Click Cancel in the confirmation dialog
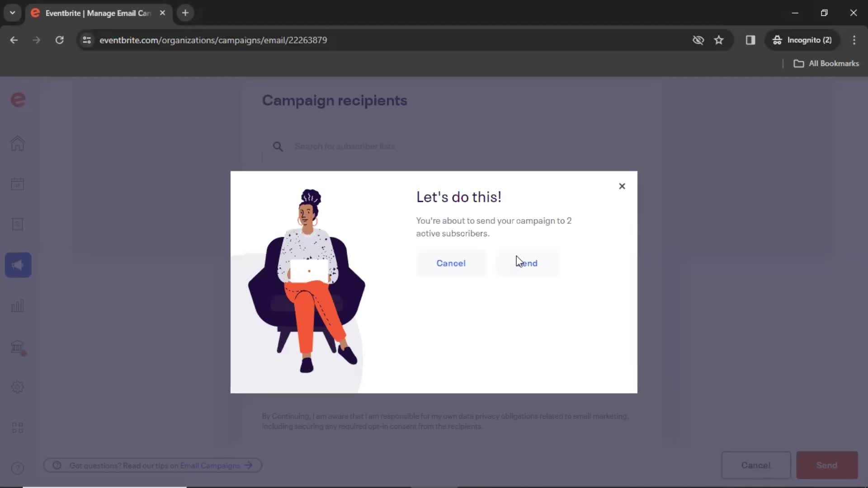Screen dimensions: 868x488 pos(451,263)
